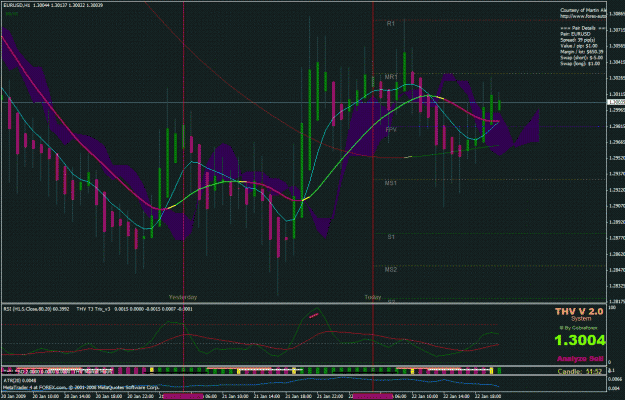Image resolution: width=625 pixels, height=400 pixels.
Task: Click the magenta Yesterday date marker on time axis
Action: click(x=183, y=396)
